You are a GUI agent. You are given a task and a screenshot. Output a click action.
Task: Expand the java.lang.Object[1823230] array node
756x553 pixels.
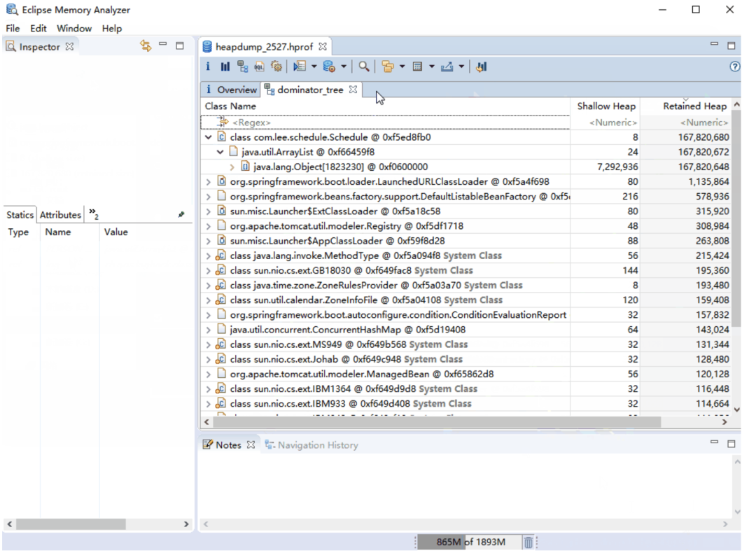point(232,167)
